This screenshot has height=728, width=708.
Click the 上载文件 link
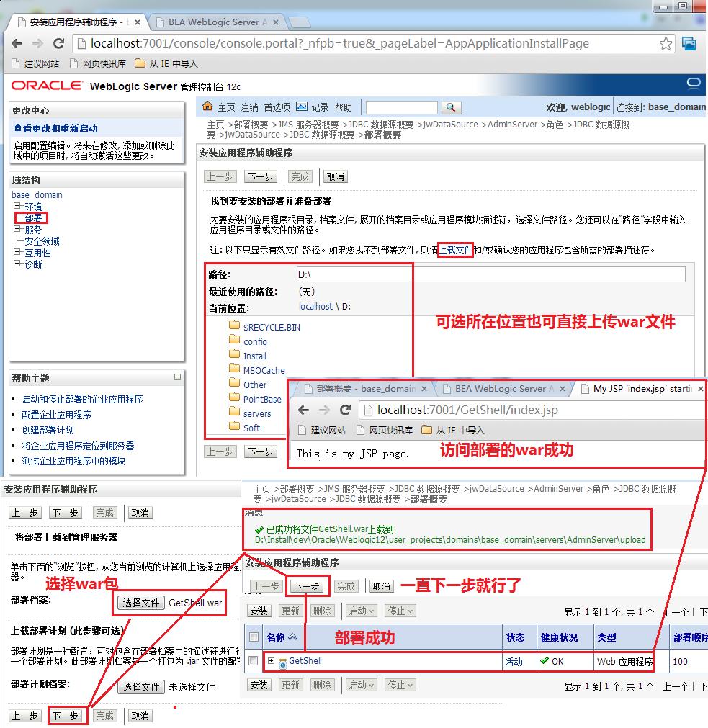point(455,250)
